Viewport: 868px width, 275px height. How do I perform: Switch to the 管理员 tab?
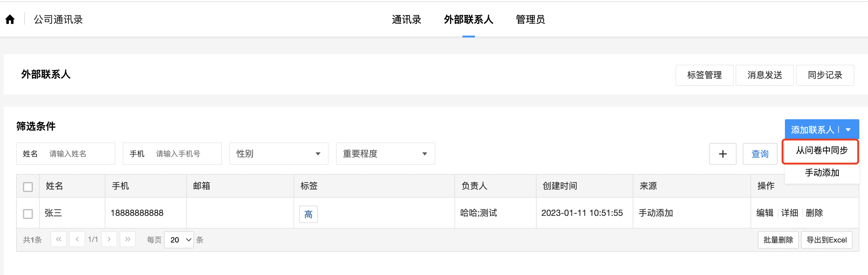pyautogui.click(x=530, y=20)
